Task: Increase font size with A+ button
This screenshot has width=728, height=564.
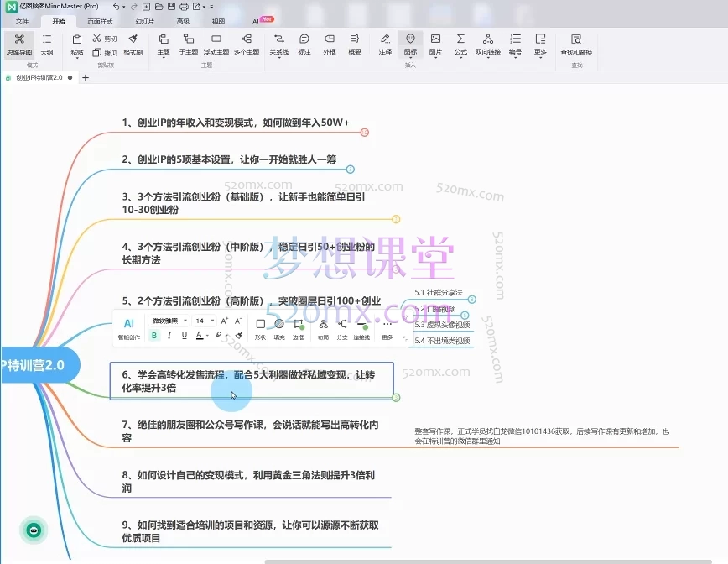Action: coord(225,321)
